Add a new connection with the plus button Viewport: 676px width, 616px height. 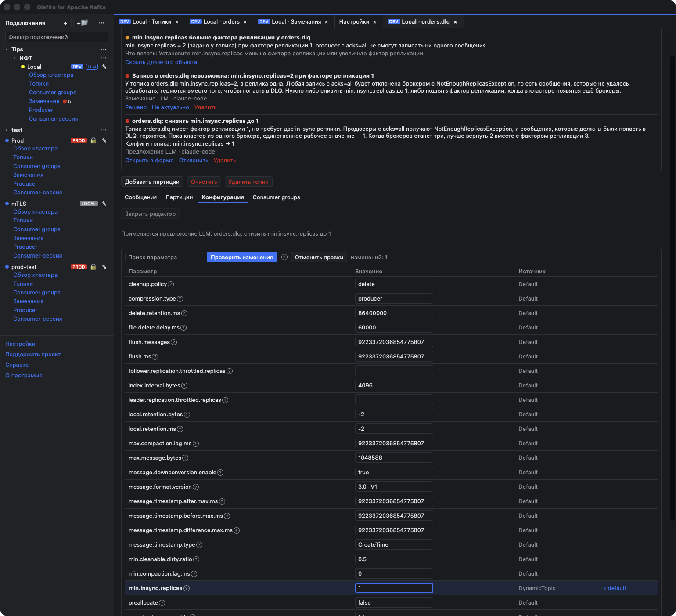pyautogui.click(x=65, y=23)
